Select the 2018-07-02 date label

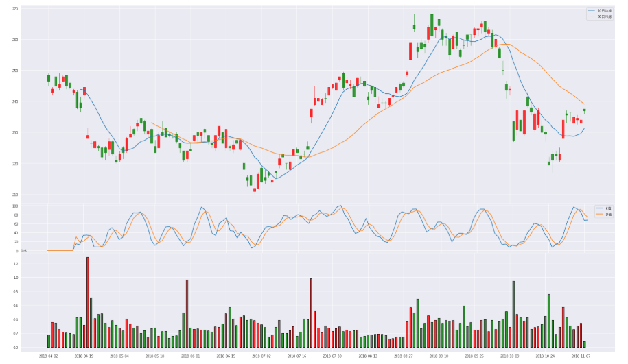[261, 356]
